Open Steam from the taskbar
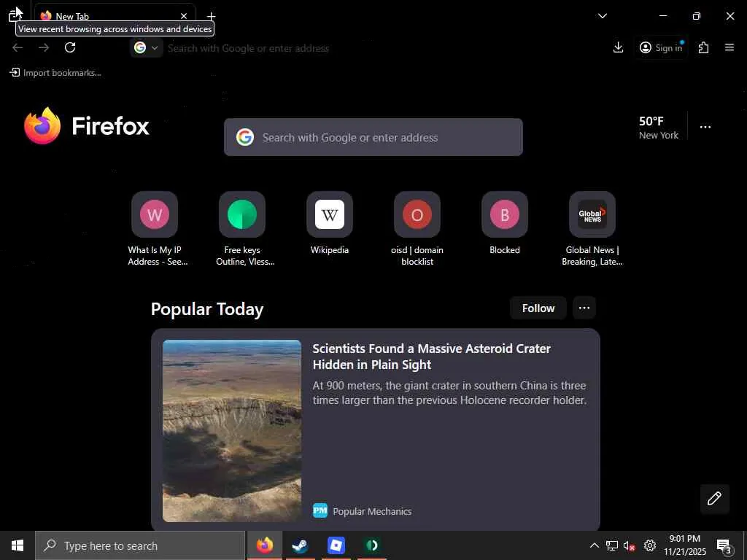The width and height of the screenshot is (747, 560). point(300,545)
